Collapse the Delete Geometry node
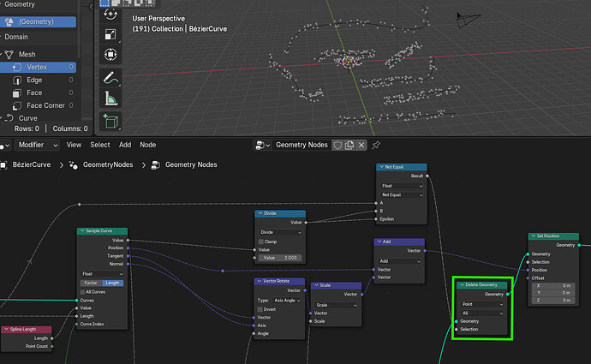Viewport: 591px width, 364px height. pyautogui.click(x=463, y=285)
